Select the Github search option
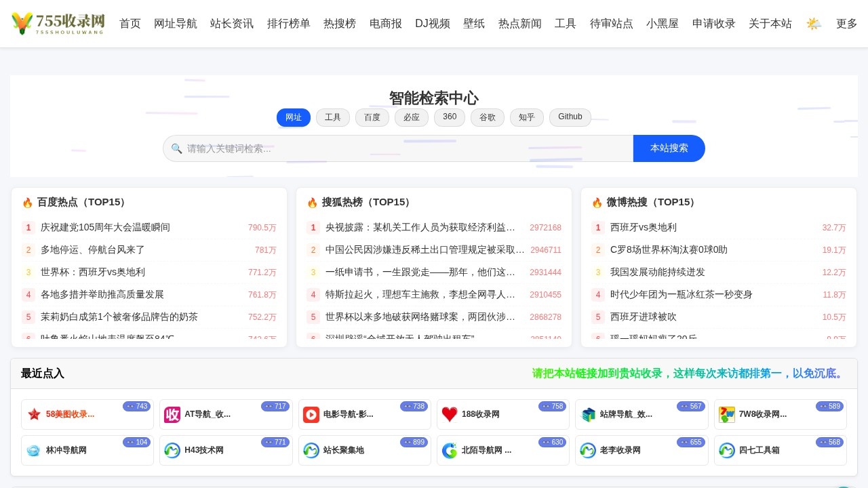 click(x=570, y=117)
